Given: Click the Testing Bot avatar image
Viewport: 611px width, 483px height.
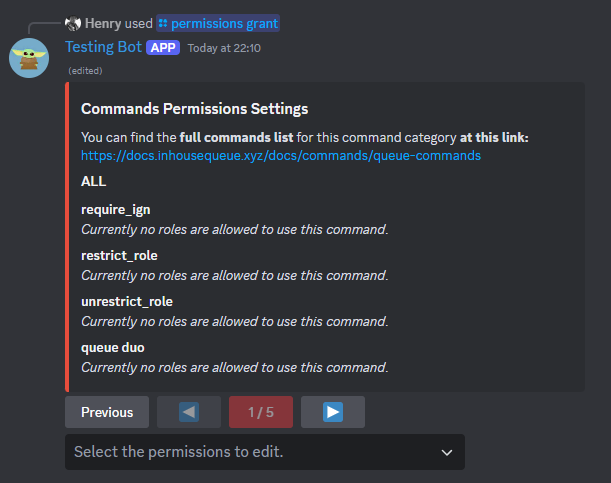Looking at the screenshot, I should tap(29, 58).
